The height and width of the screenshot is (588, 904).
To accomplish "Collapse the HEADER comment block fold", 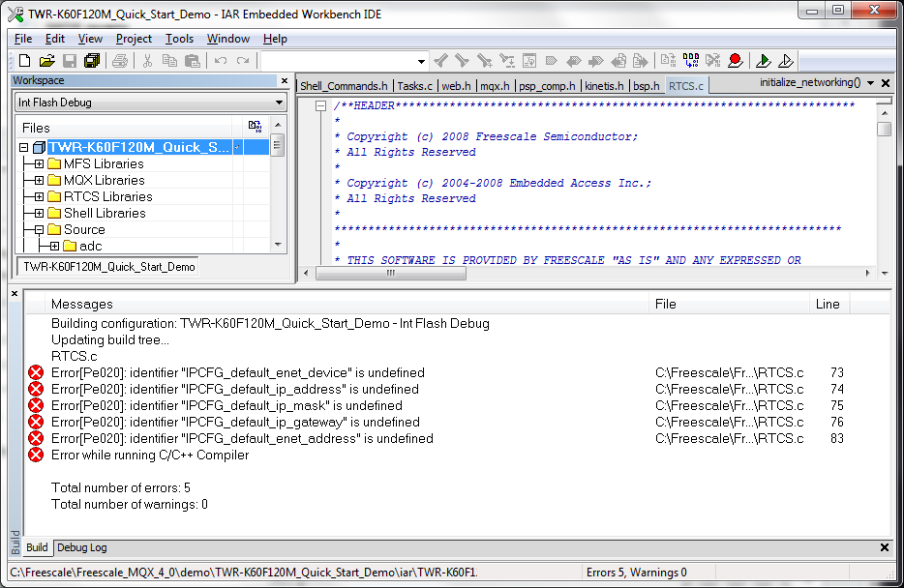I will point(321,106).
